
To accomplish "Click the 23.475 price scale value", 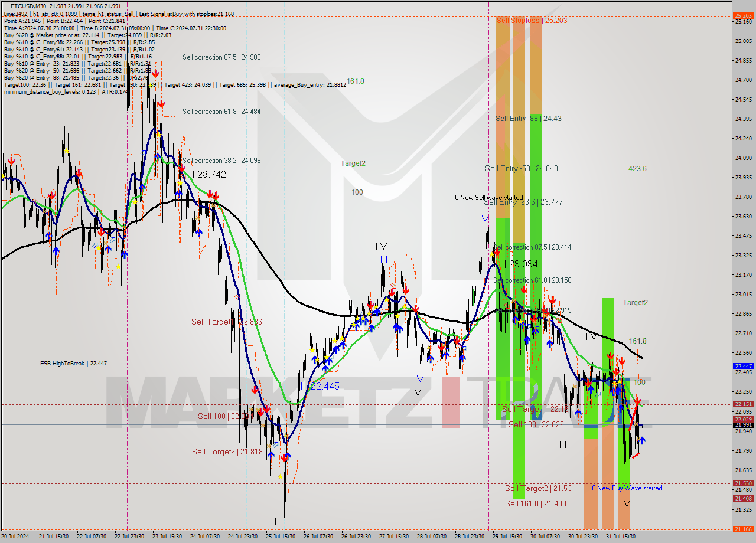I will pos(742,236).
